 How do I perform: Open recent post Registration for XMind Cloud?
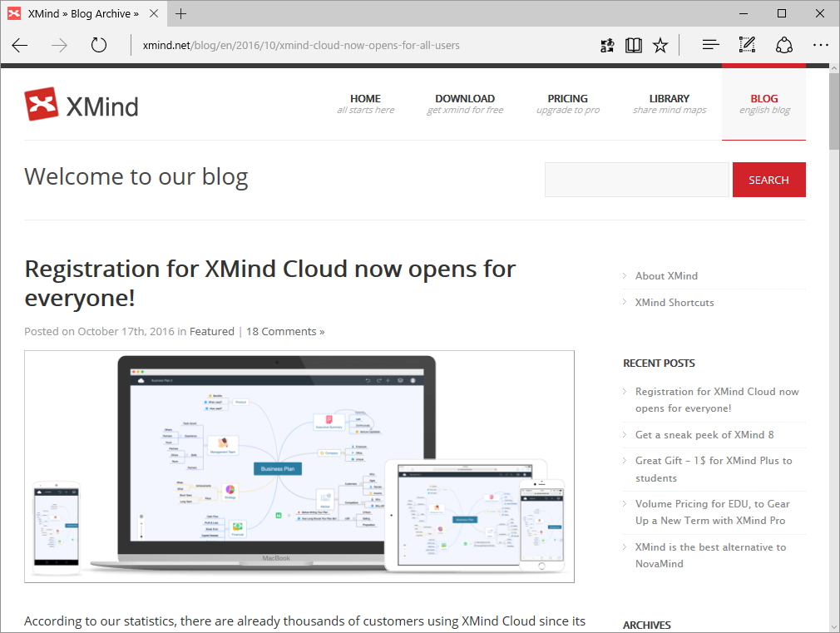717,400
